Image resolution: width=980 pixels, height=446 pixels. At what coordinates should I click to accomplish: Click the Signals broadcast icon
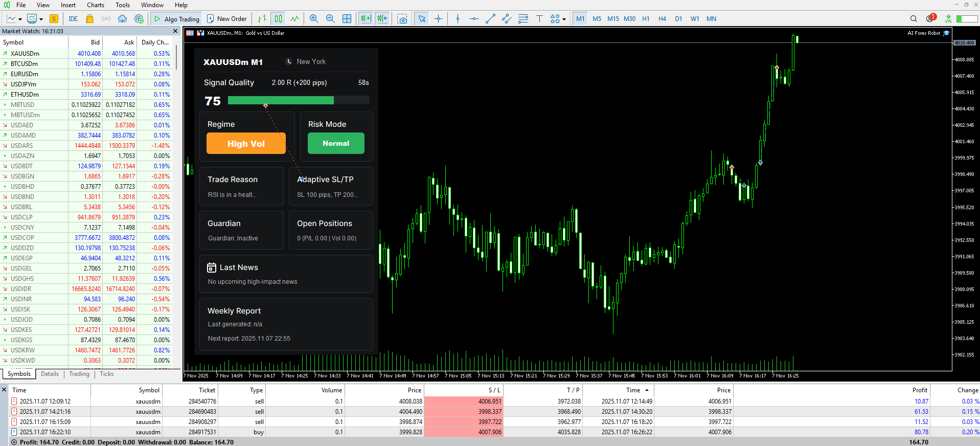[x=106, y=19]
